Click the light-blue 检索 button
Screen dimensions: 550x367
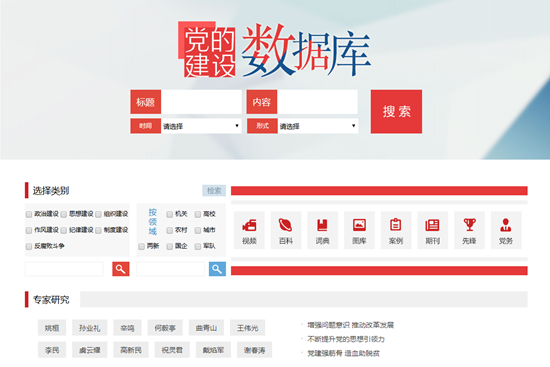pos(214,191)
